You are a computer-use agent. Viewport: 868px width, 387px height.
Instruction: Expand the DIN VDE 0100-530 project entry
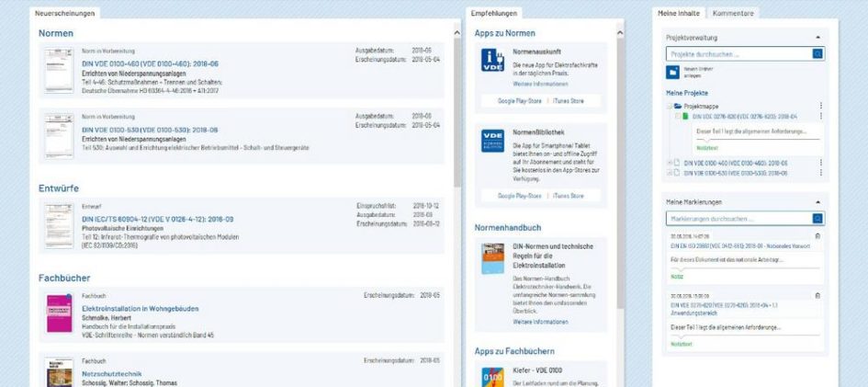click(670, 173)
